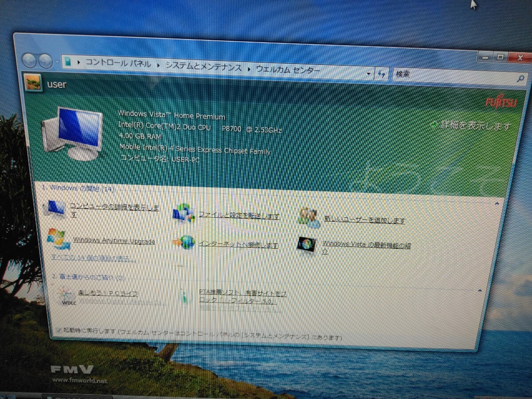Image resolution: width=532 pixels, height=399 pixels.
Task: Click the add new users people icon
Action: click(x=309, y=218)
